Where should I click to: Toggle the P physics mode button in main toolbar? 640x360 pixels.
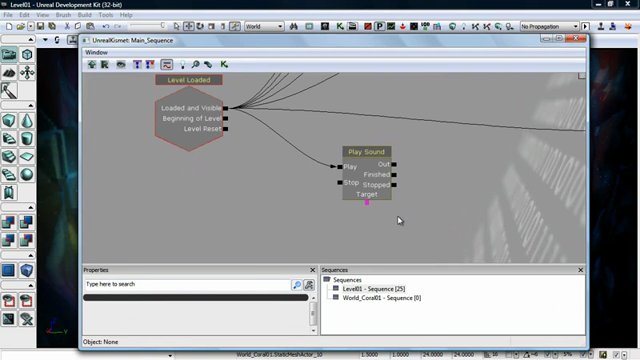379,27
